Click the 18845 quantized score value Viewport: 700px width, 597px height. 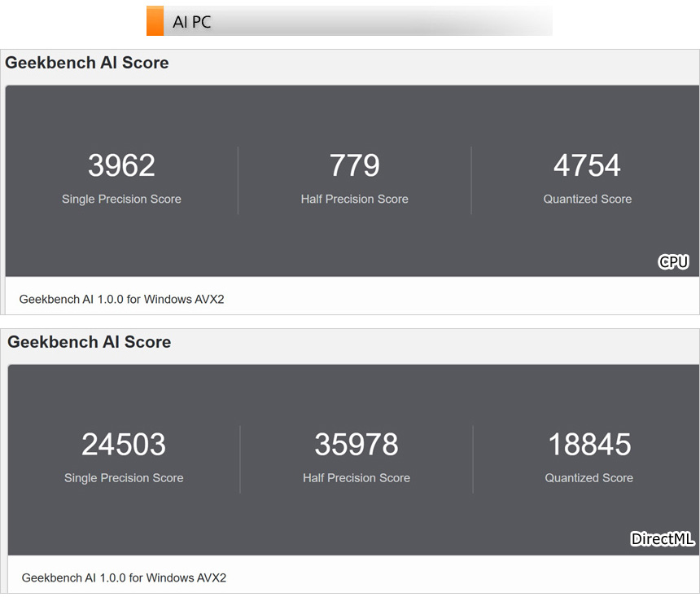click(x=590, y=444)
